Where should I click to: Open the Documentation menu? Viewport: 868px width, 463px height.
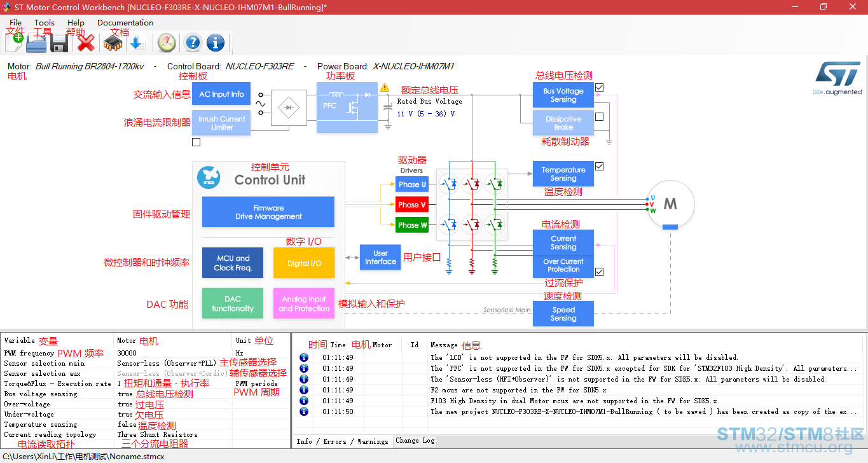click(x=125, y=22)
